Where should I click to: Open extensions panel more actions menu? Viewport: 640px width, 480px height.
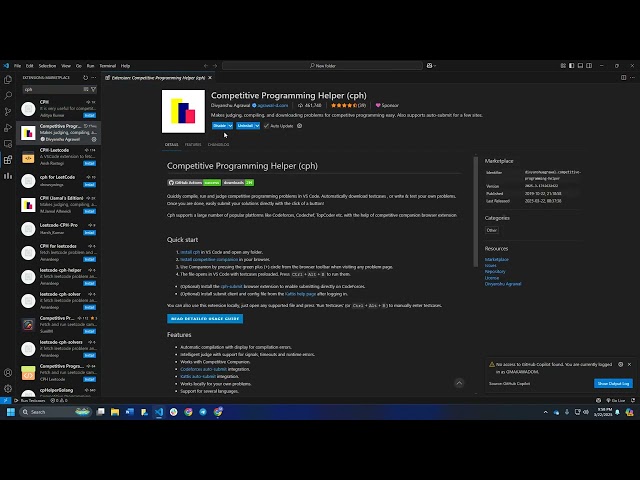click(94, 78)
